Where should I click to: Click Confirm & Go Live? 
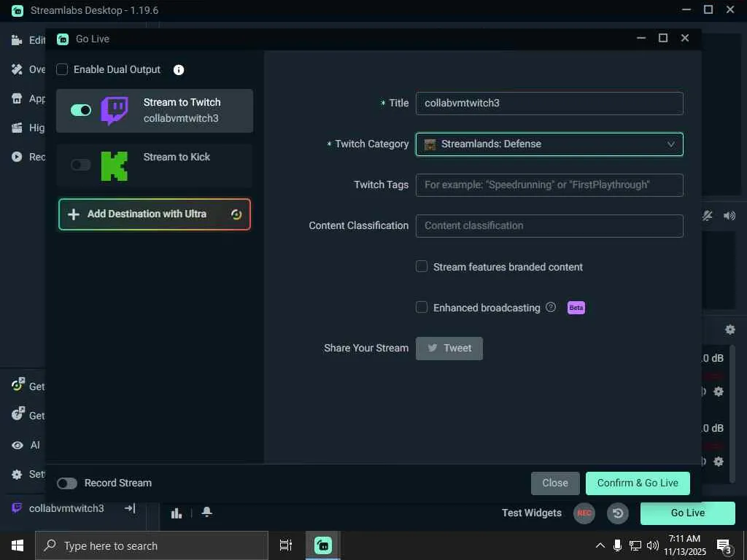[638, 483]
